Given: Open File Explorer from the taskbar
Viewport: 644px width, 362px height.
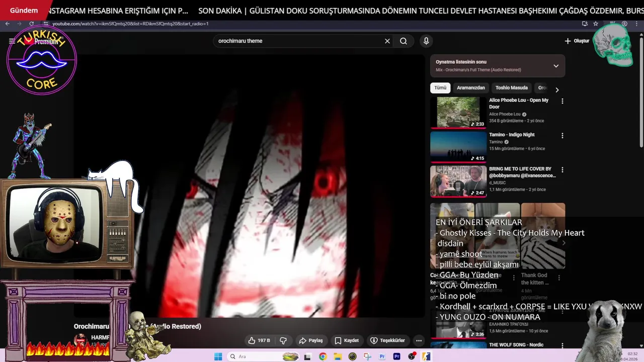Looking at the screenshot, I should click(x=338, y=356).
